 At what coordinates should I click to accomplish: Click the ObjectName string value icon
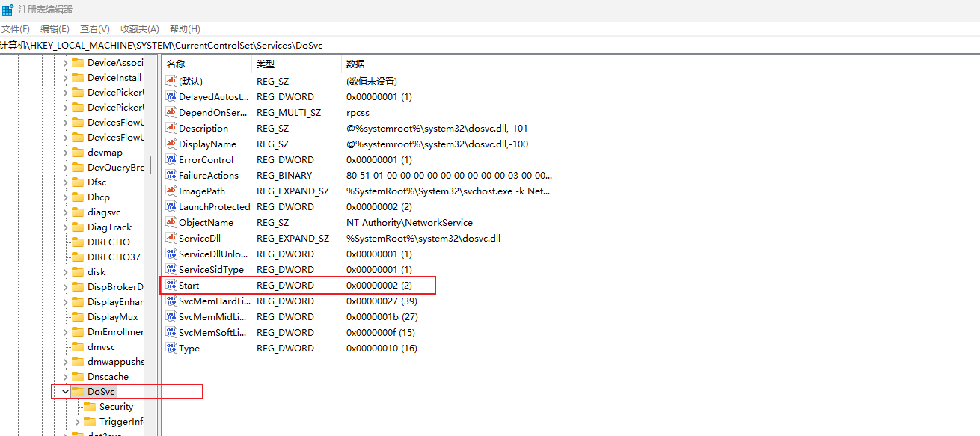click(171, 222)
